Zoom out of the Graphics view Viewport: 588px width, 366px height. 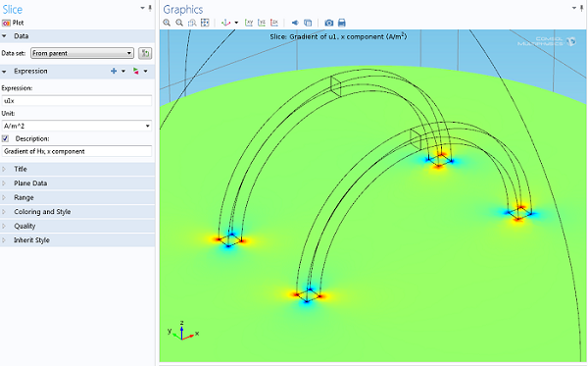coord(179,23)
